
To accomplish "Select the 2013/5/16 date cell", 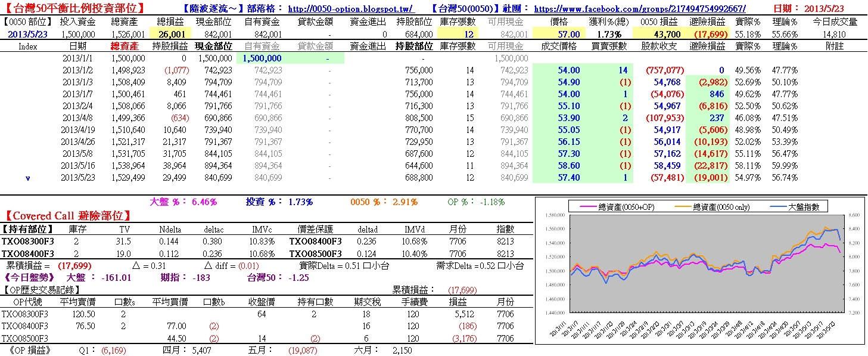I will 77,166.
